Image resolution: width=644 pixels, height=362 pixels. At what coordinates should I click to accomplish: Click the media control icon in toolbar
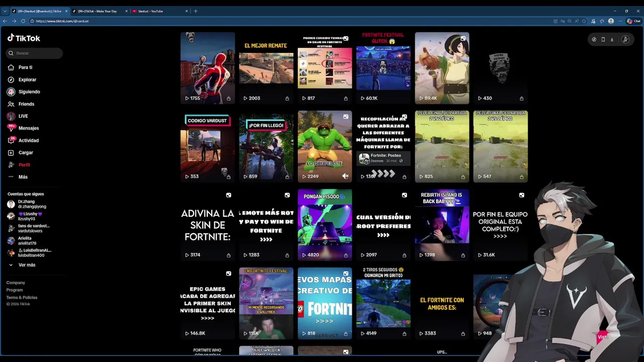(x=593, y=21)
